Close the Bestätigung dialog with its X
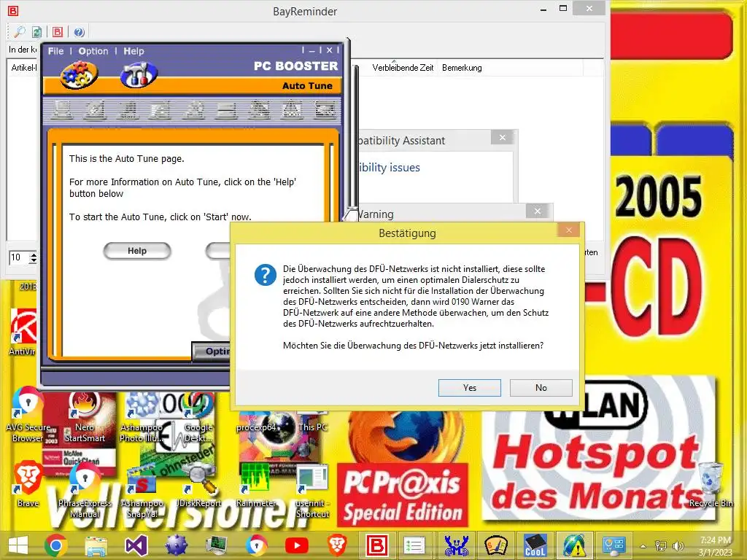 [x=569, y=230]
